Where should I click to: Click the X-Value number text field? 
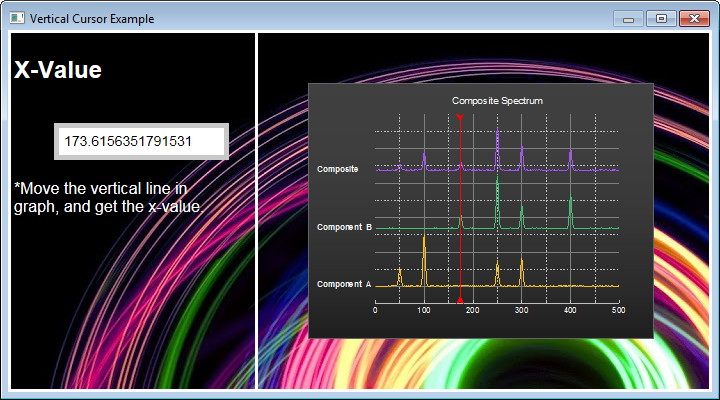(x=140, y=142)
